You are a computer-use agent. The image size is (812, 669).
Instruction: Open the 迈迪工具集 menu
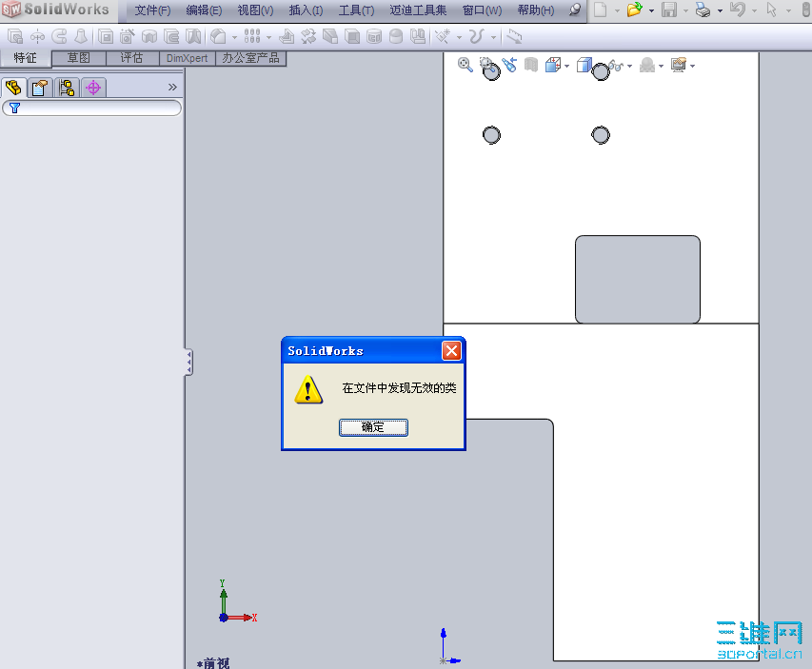click(x=418, y=10)
